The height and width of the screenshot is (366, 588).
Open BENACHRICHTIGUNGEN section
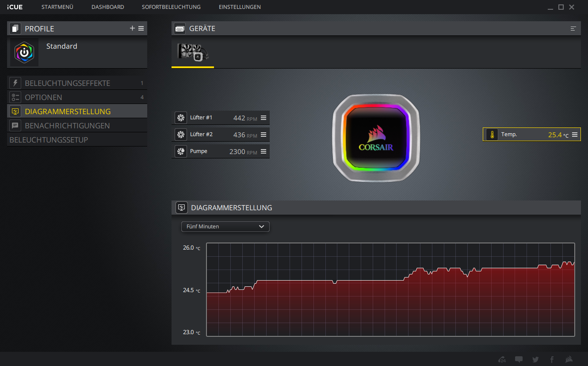pos(77,126)
